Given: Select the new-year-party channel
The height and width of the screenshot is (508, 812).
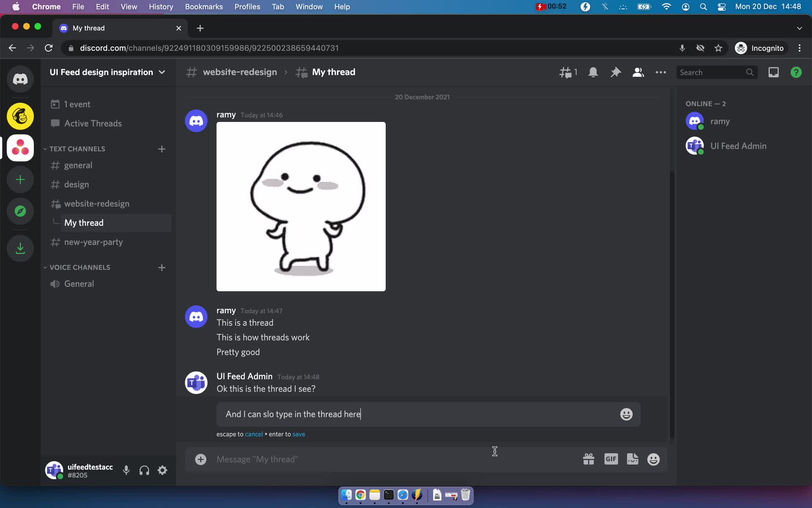Looking at the screenshot, I should click(93, 242).
